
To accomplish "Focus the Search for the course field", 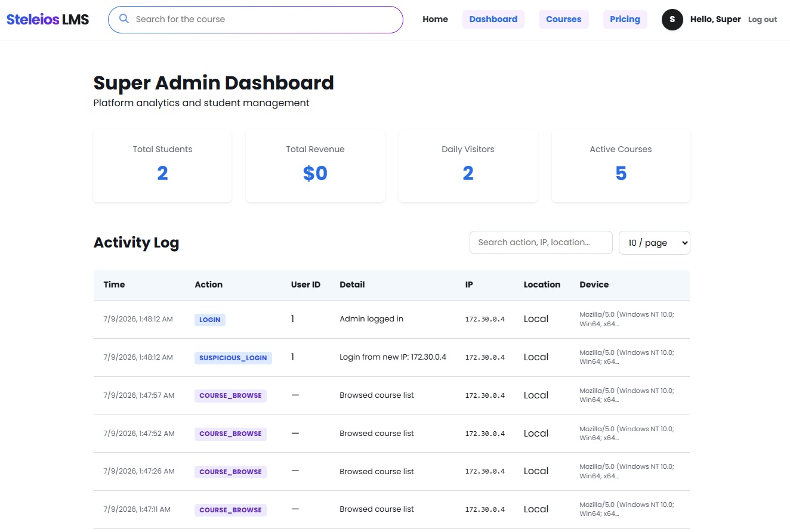I will [x=255, y=19].
